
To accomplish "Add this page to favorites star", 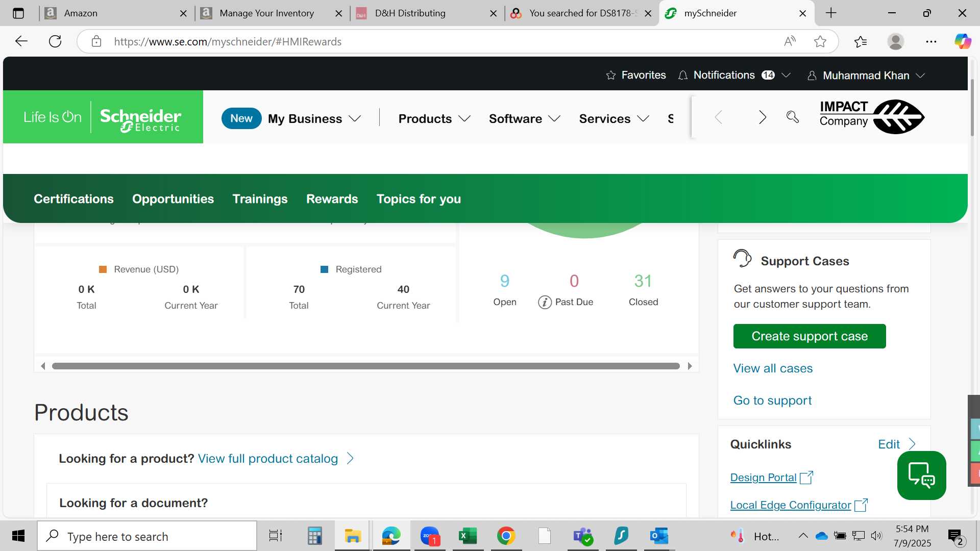I will tap(820, 41).
